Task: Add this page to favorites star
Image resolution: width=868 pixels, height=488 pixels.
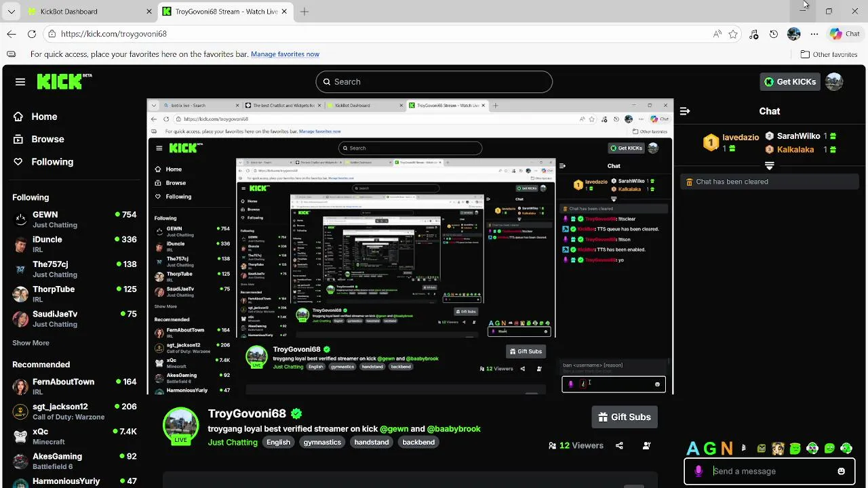Action: point(733,34)
